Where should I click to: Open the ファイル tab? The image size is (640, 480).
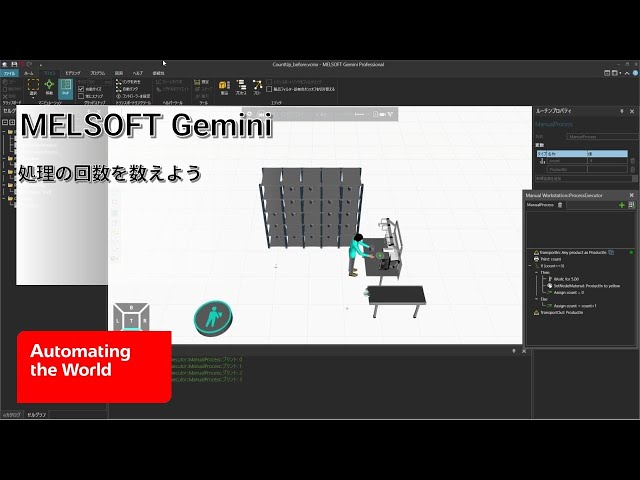(9, 73)
